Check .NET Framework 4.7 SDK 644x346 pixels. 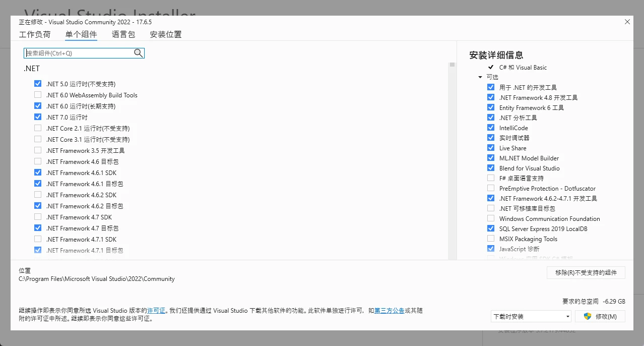(38, 217)
